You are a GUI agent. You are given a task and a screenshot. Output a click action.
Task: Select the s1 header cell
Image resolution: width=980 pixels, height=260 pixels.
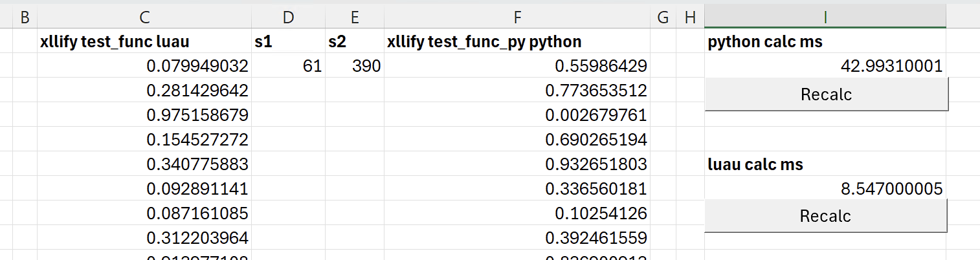(289, 41)
